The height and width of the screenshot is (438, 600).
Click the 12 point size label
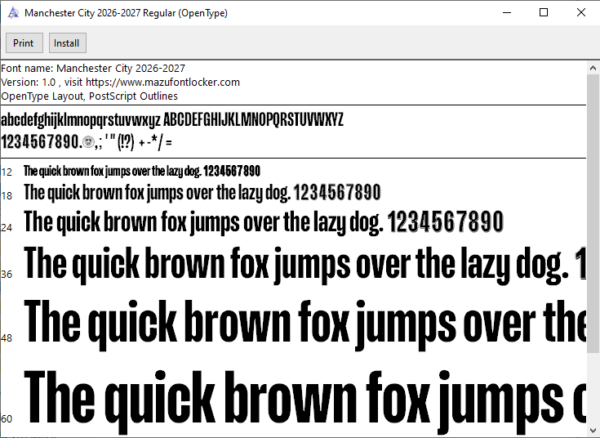pos(7,172)
